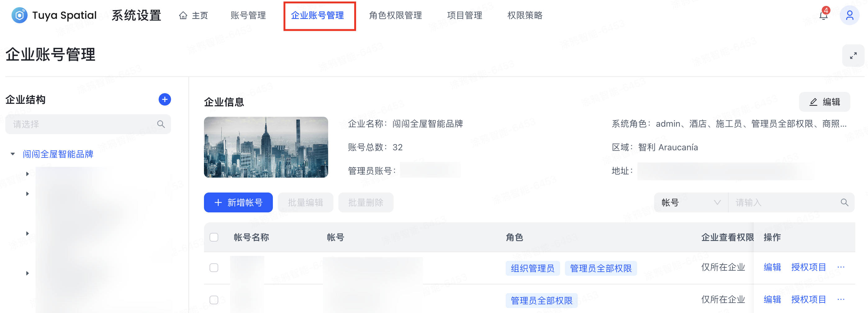
Task: Switch to the 项目管理 tab
Action: 465,16
